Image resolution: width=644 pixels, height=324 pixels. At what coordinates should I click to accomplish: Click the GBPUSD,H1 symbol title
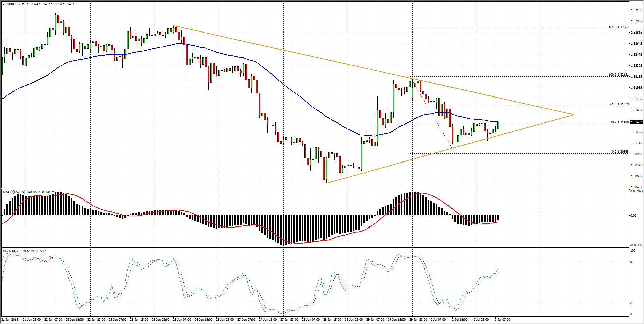16,4
